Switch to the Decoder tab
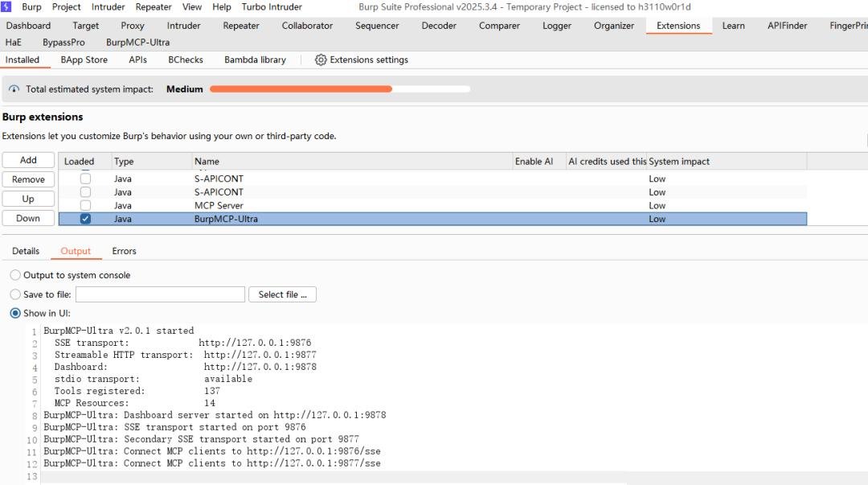The width and height of the screenshot is (868, 485). tap(439, 26)
